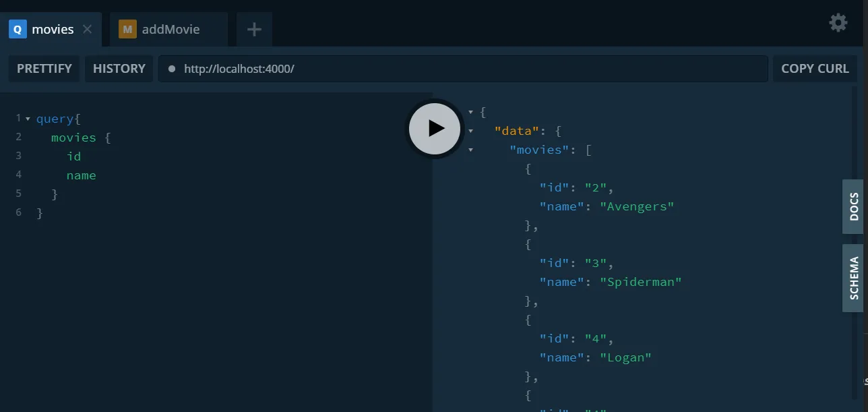Screen dimensions: 868x412
Task: Collapse the "data" object in the response
Action: point(470,131)
